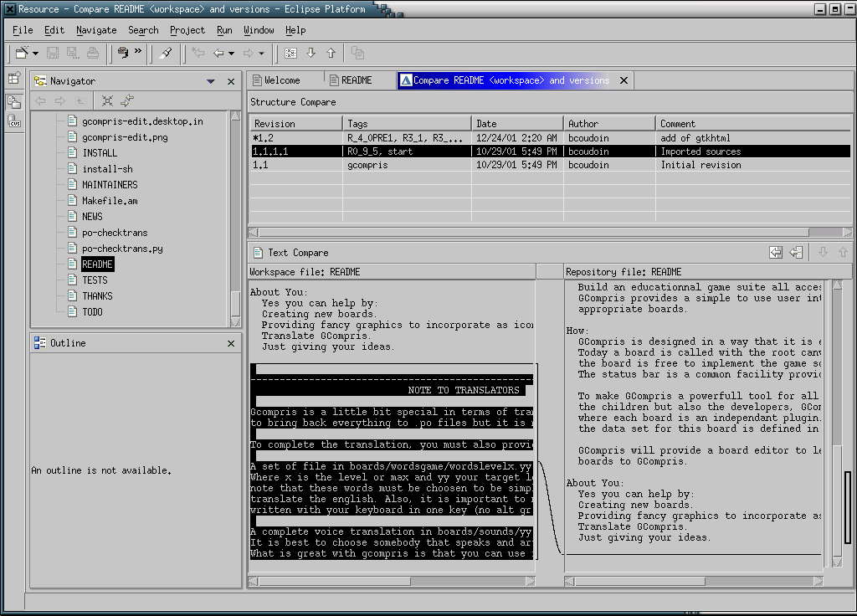Open the Window menu
857x616 pixels.
tap(259, 30)
